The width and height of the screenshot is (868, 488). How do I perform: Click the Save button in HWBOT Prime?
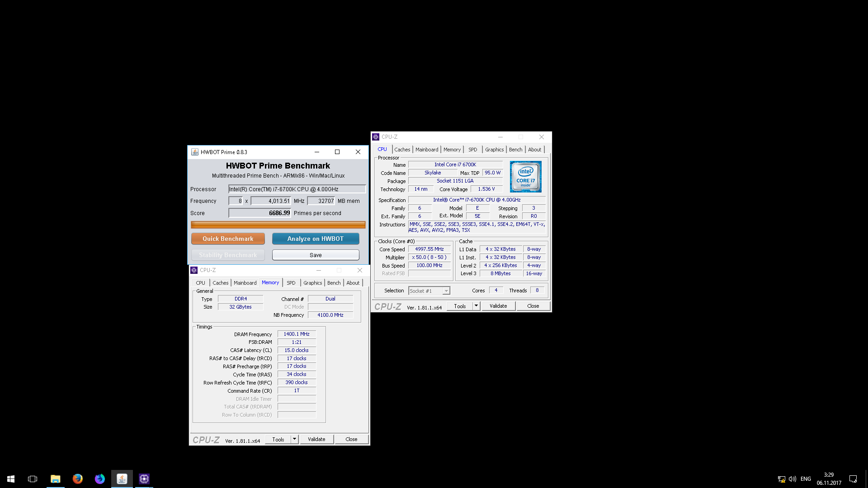pos(316,255)
